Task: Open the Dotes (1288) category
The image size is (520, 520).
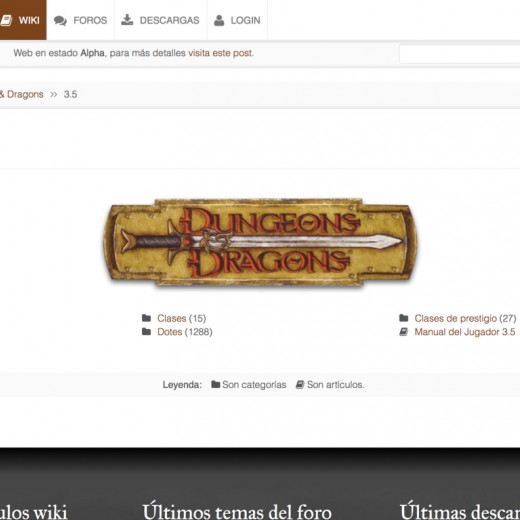Action: pyautogui.click(x=185, y=332)
